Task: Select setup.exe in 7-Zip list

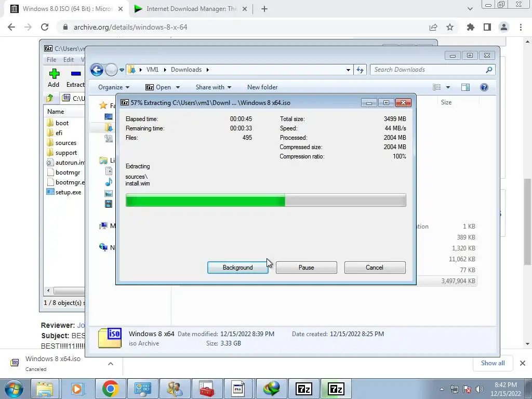Action: pyautogui.click(x=64, y=192)
